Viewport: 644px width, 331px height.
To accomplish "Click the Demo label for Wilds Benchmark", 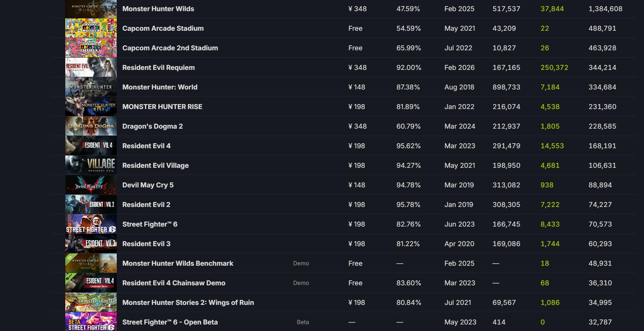I will 301,263.
